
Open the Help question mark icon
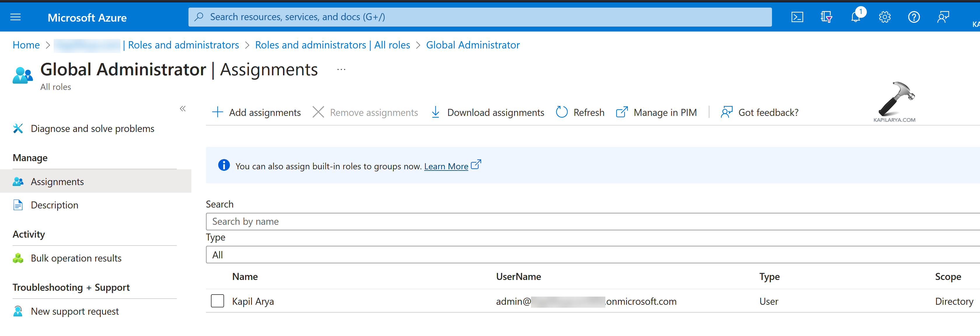pos(914,17)
